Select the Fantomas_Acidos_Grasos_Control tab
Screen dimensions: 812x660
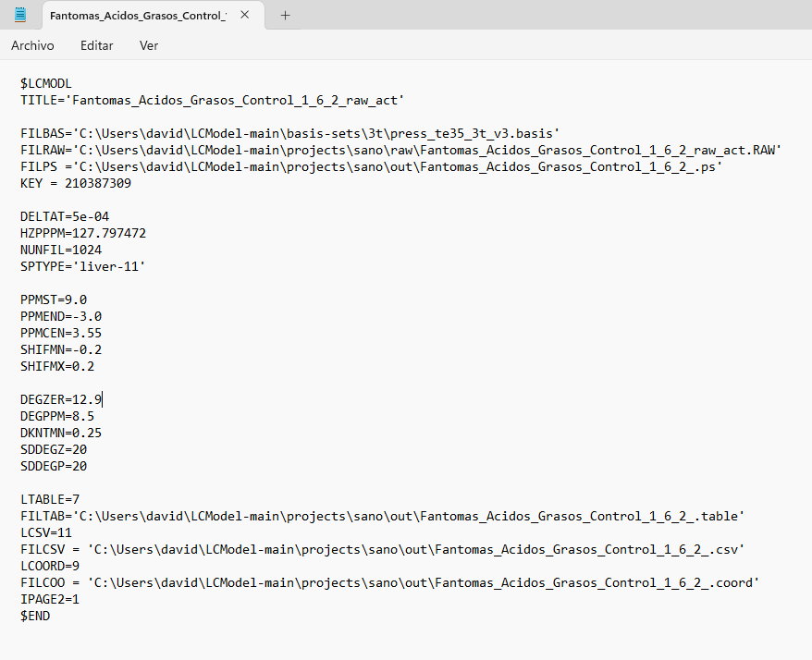click(x=137, y=16)
